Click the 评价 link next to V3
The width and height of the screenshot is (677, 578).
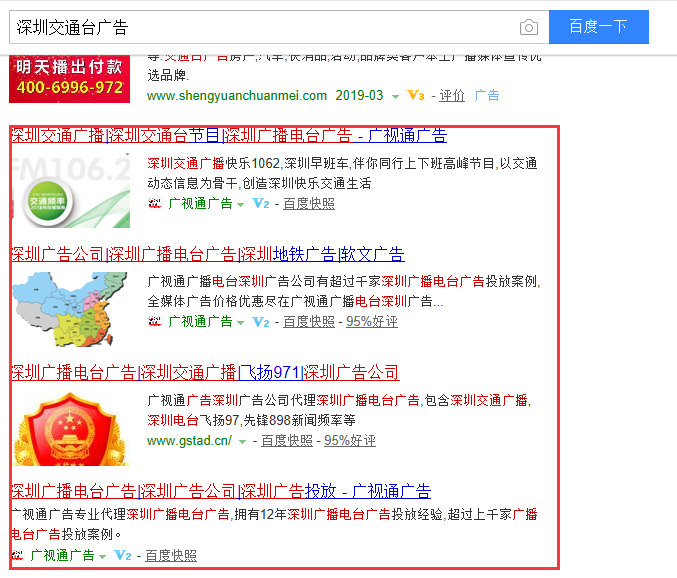[x=452, y=95]
